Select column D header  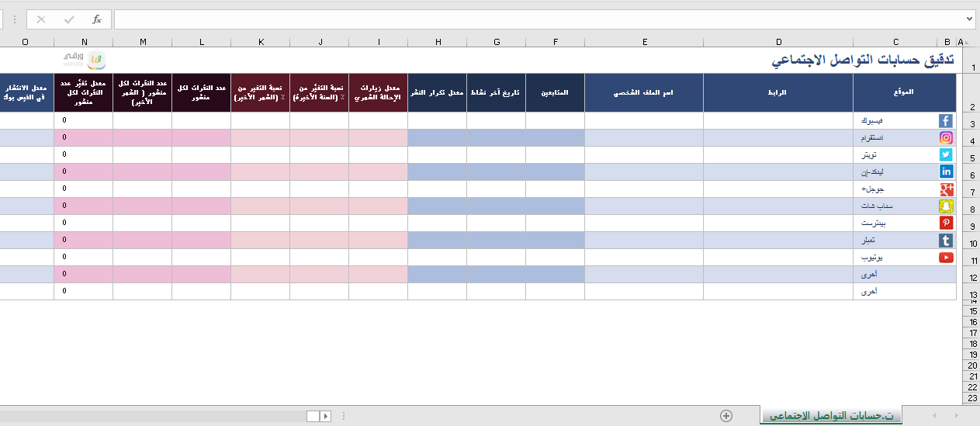coord(778,42)
